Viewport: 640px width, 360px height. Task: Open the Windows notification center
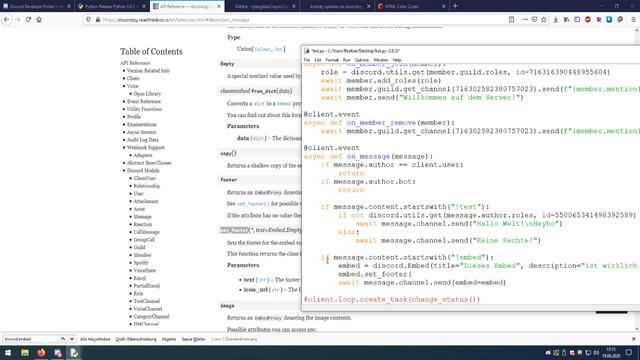click(x=629, y=353)
